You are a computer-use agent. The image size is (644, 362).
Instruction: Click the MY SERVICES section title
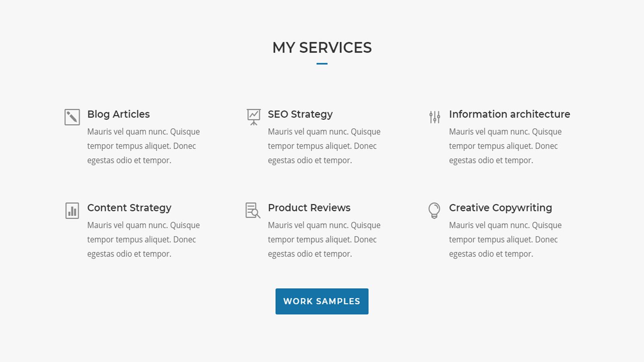322,48
